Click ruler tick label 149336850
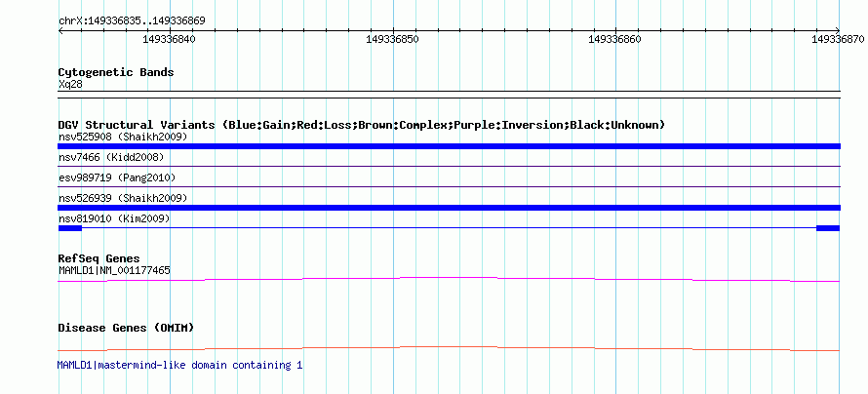The image size is (868, 394). (392, 39)
